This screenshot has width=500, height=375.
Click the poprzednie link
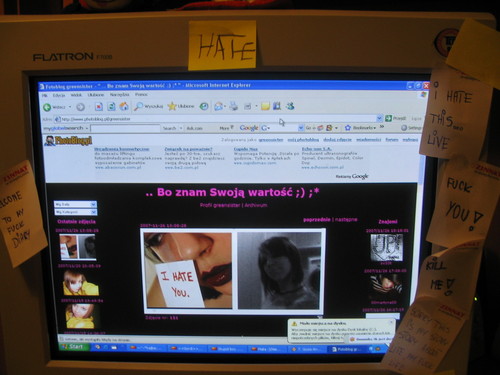click(x=317, y=219)
